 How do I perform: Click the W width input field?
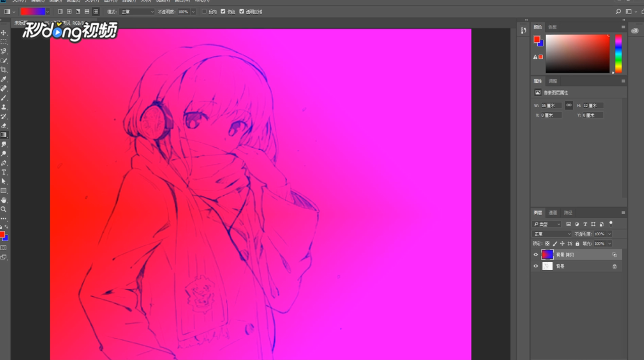coord(551,105)
